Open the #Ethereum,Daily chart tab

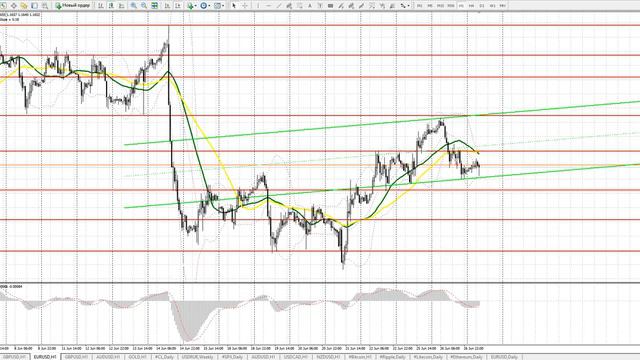point(466,357)
